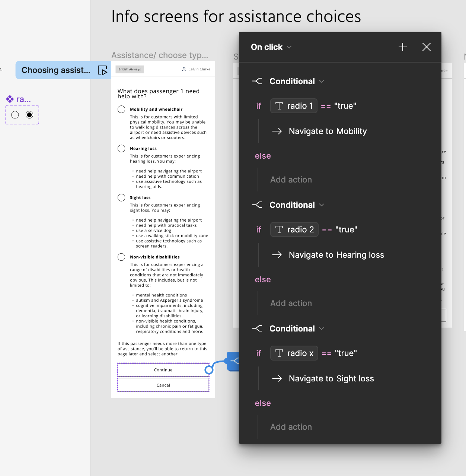Expand the first Conditional action dropdown
Image resolution: width=466 pixels, height=476 pixels.
point(322,81)
